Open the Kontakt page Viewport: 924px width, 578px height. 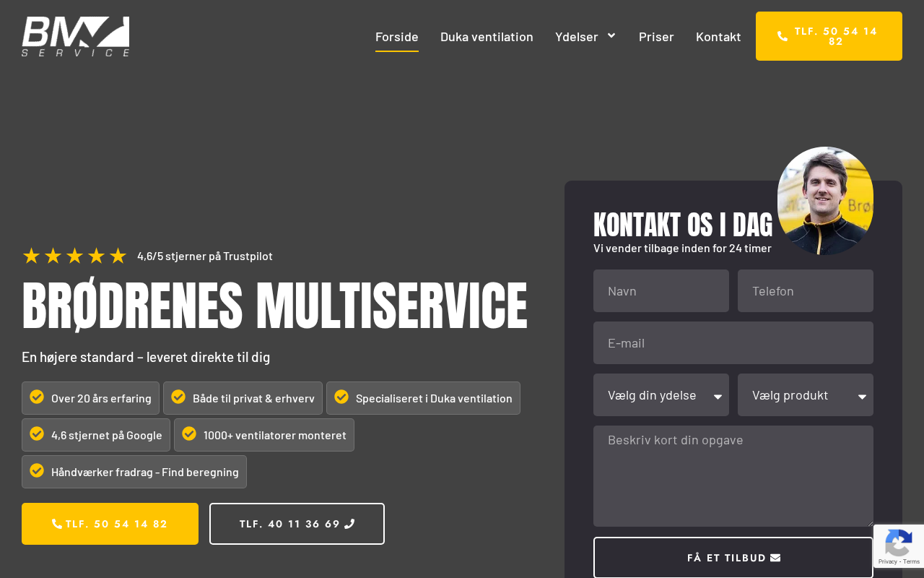tap(718, 36)
